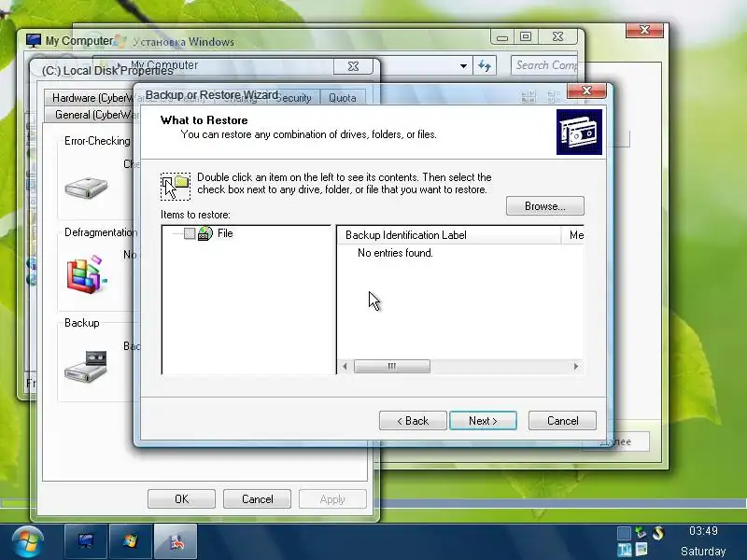Minimize the My Computer window
747x560 pixels.
pos(502,36)
